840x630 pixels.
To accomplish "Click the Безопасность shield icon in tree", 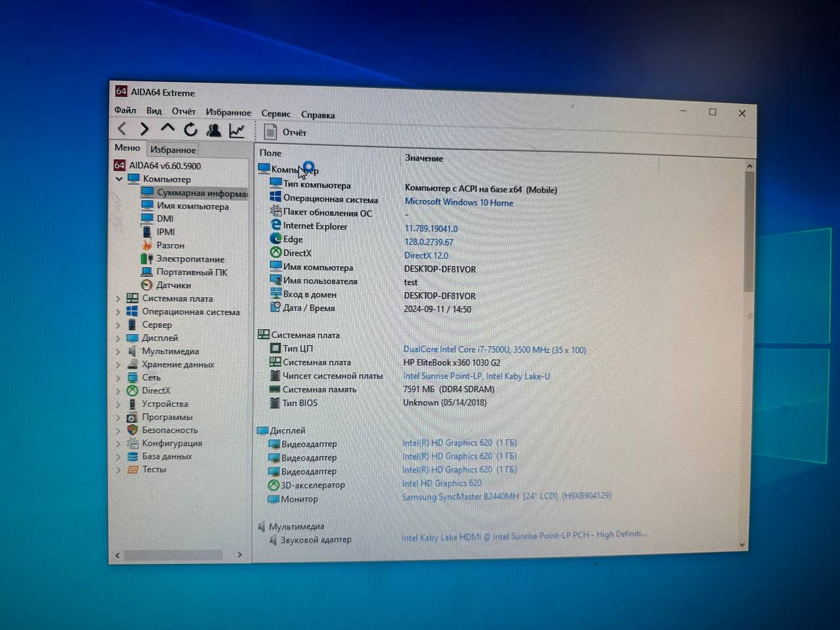I will pos(132,429).
